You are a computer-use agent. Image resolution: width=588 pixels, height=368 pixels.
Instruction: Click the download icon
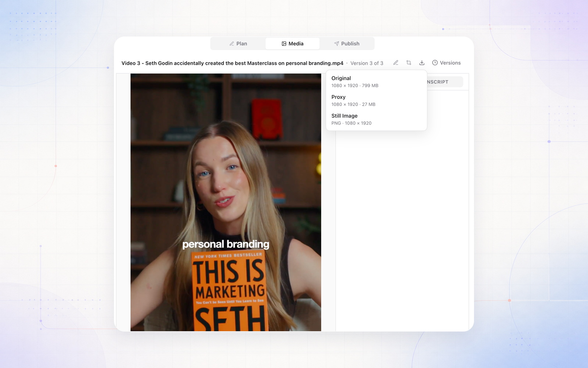coord(422,63)
